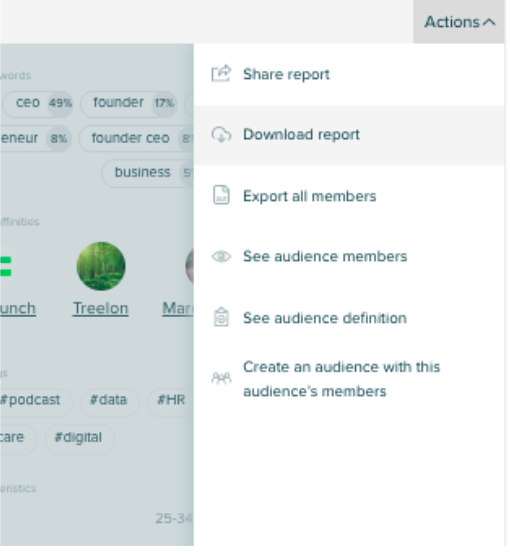Select Share report menu entry

tap(349, 75)
